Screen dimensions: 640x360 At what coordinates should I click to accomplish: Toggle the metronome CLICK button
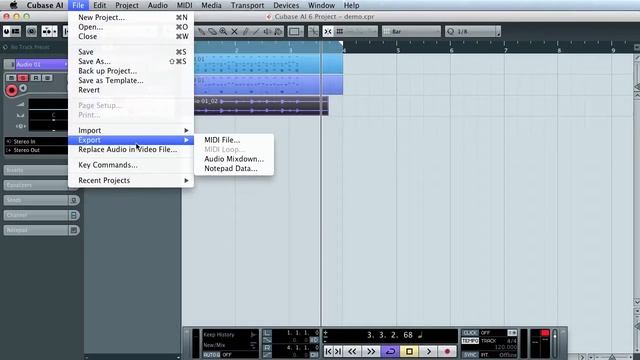tap(470, 333)
